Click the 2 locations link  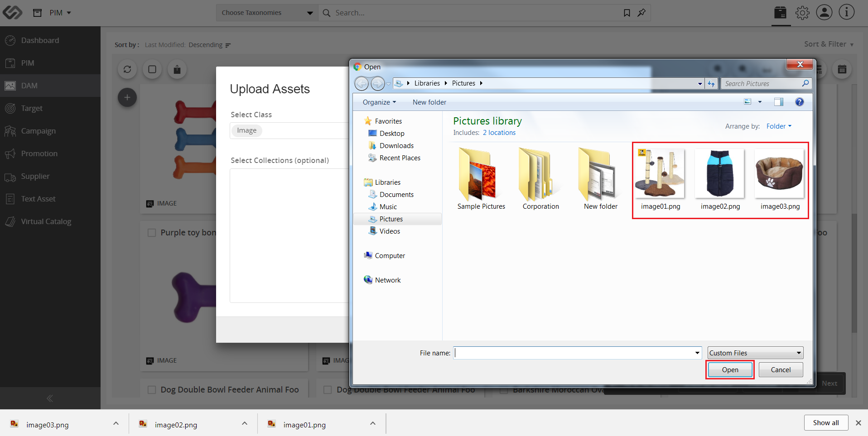[499, 133]
